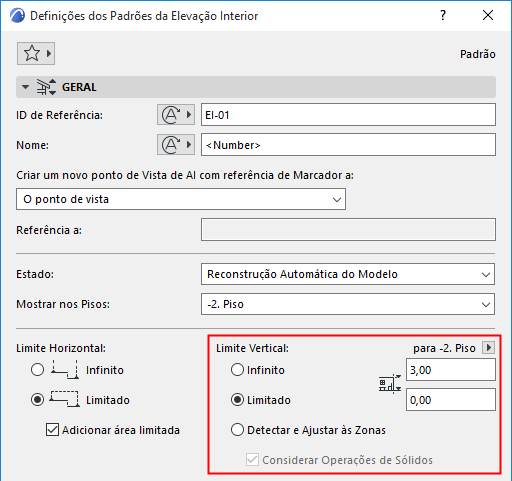This screenshot has width=512, height=481.
Task: Edit the ID de Referência field EI-01
Action: pyautogui.click(x=348, y=115)
